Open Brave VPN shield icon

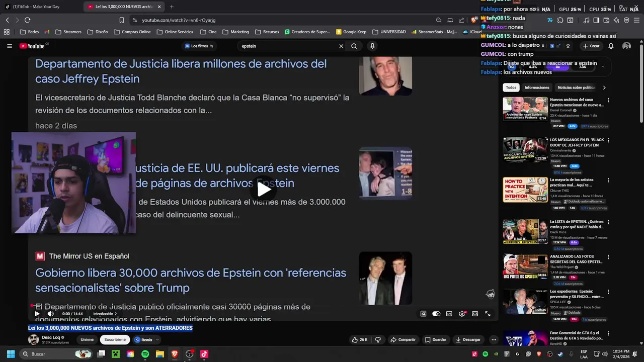coord(626,20)
